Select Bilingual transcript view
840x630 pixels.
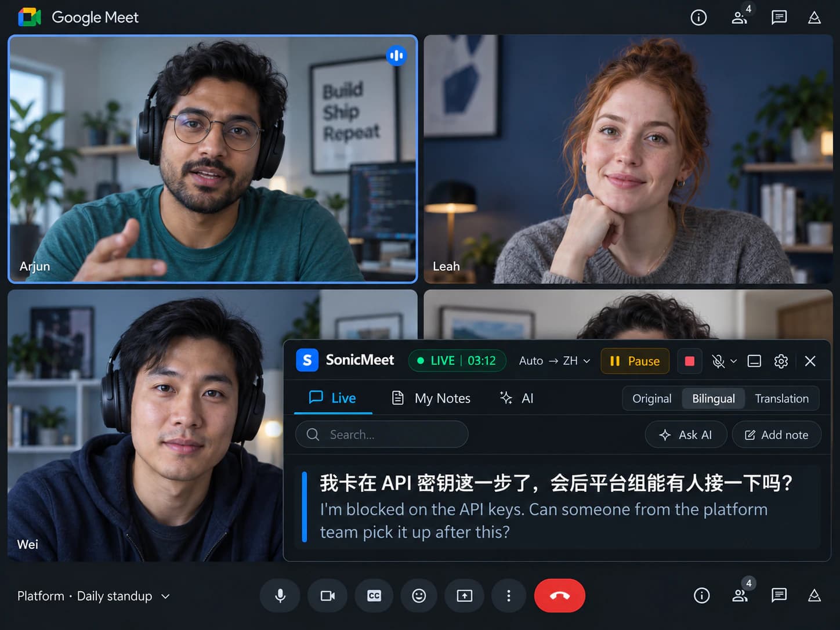(714, 399)
